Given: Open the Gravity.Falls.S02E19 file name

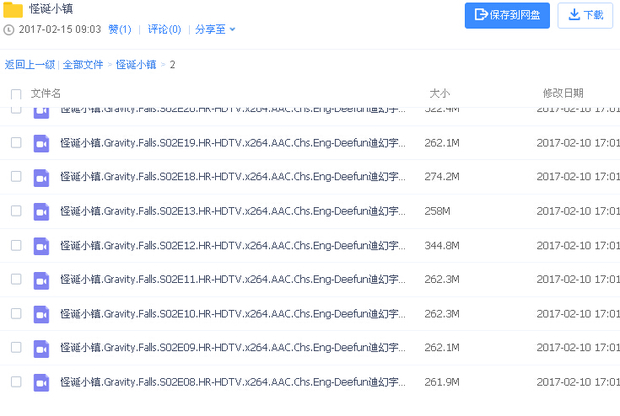Looking at the screenshot, I should tap(232, 143).
